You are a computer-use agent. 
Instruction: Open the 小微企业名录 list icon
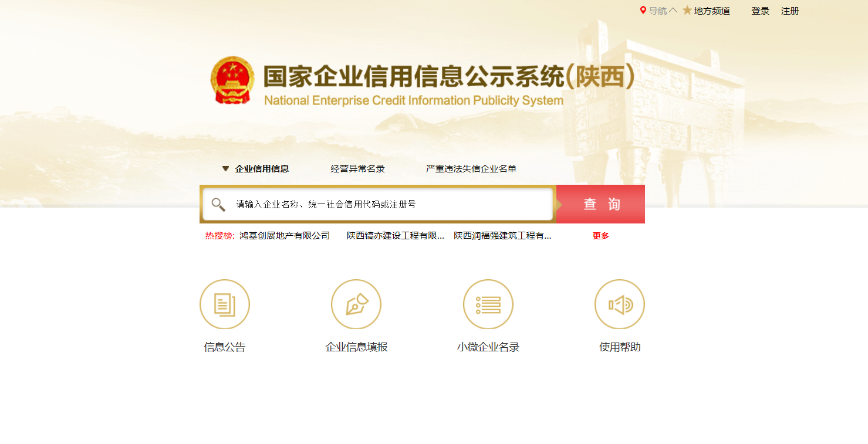click(x=488, y=304)
